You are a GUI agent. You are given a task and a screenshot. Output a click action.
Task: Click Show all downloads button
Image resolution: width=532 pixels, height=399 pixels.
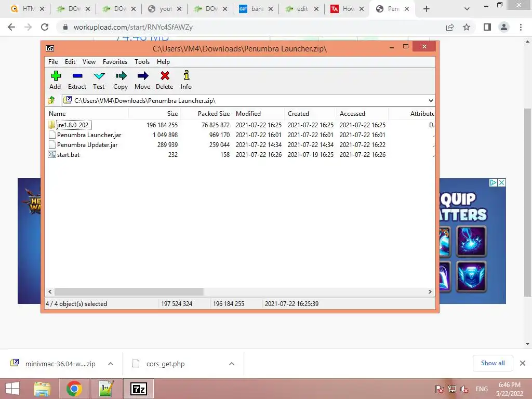click(493, 363)
